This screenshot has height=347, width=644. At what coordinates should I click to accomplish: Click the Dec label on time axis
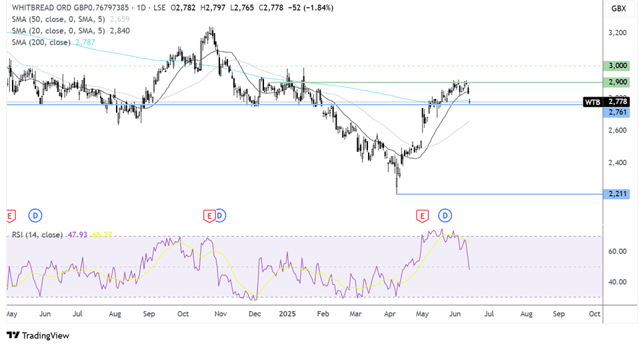[x=255, y=314]
